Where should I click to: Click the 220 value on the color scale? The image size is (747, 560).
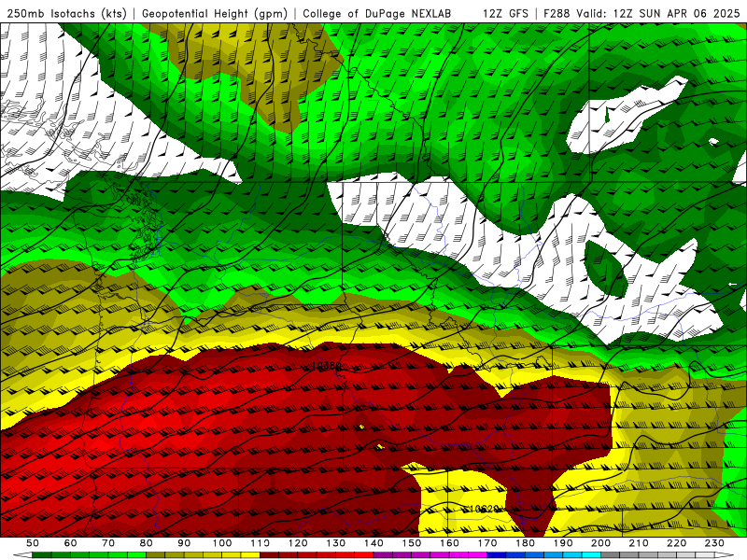coord(676,543)
